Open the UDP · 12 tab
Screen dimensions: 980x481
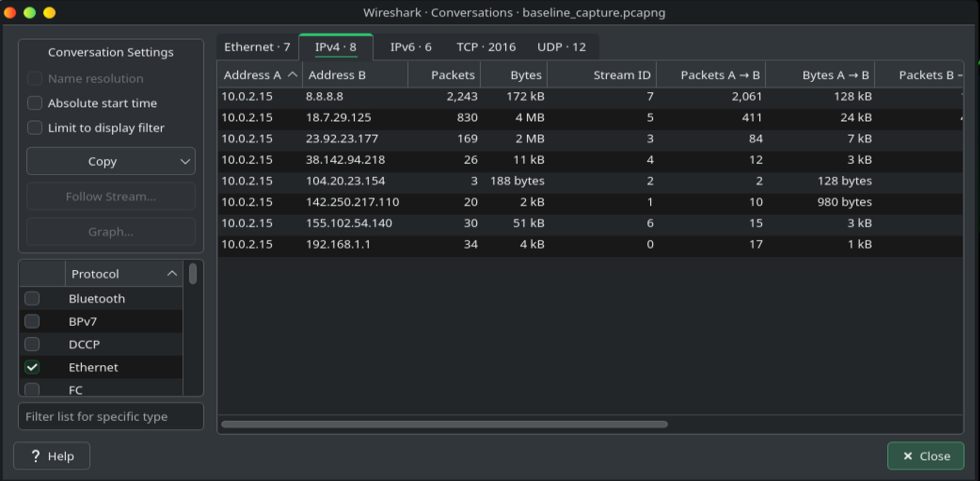[562, 47]
